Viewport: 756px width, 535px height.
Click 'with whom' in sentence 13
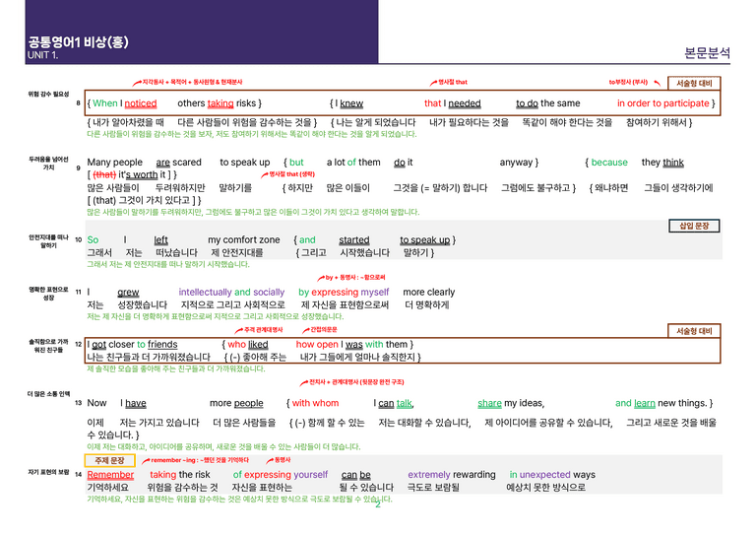pyautogui.click(x=315, y=403)
